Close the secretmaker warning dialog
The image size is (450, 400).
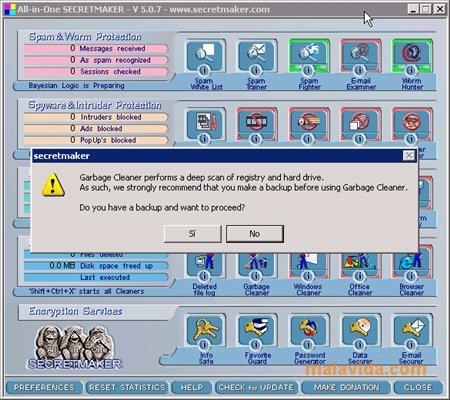click(x=409, y=156)
